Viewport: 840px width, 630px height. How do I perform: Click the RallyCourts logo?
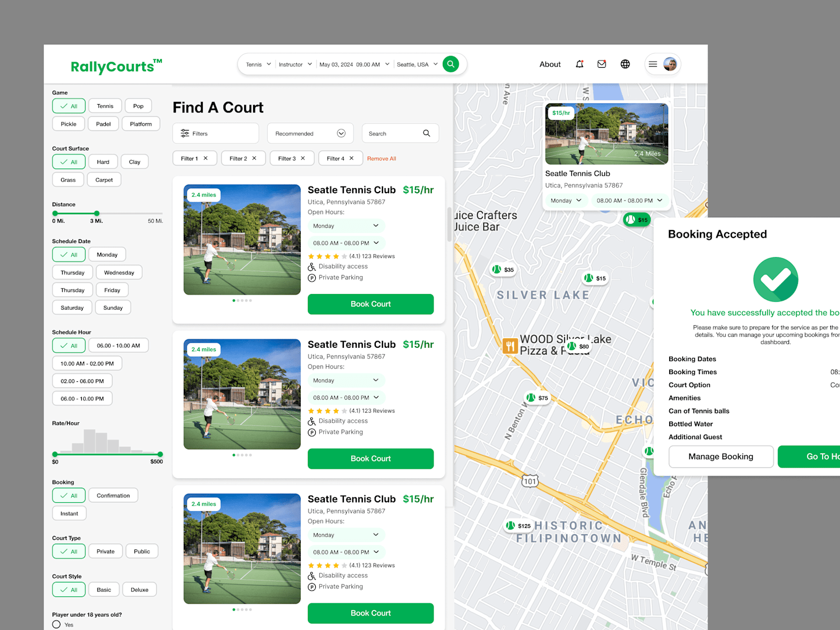pos(116,66)
